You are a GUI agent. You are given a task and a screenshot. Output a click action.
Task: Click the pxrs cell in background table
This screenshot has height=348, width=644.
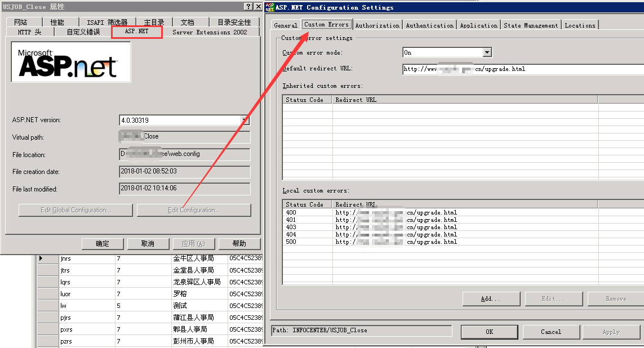(x=87, y=329)
